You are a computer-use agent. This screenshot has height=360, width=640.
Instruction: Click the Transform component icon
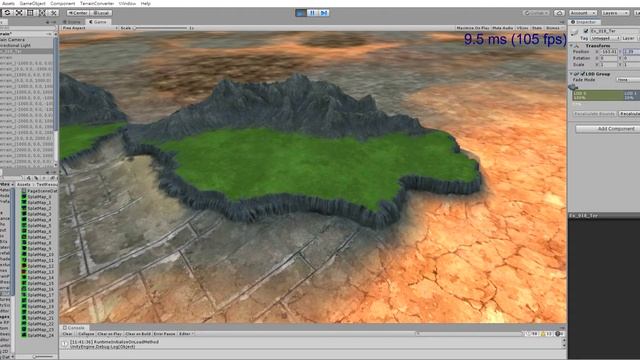(x=577, y=46)
